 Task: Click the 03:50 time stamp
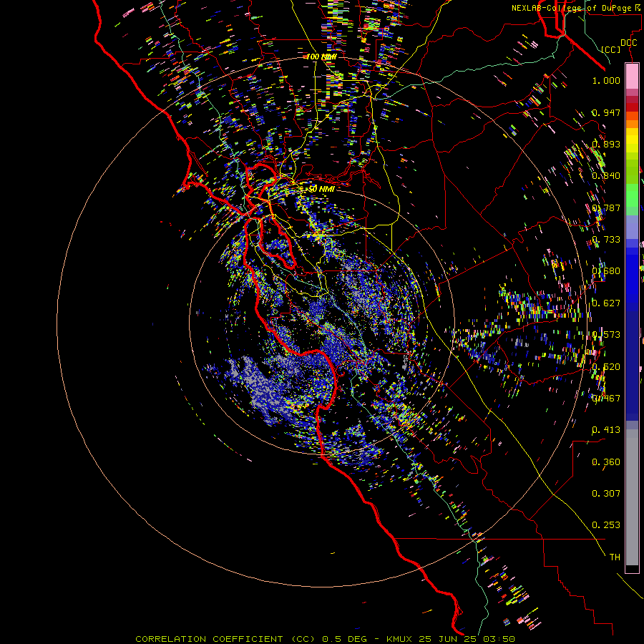pos(499,639)
